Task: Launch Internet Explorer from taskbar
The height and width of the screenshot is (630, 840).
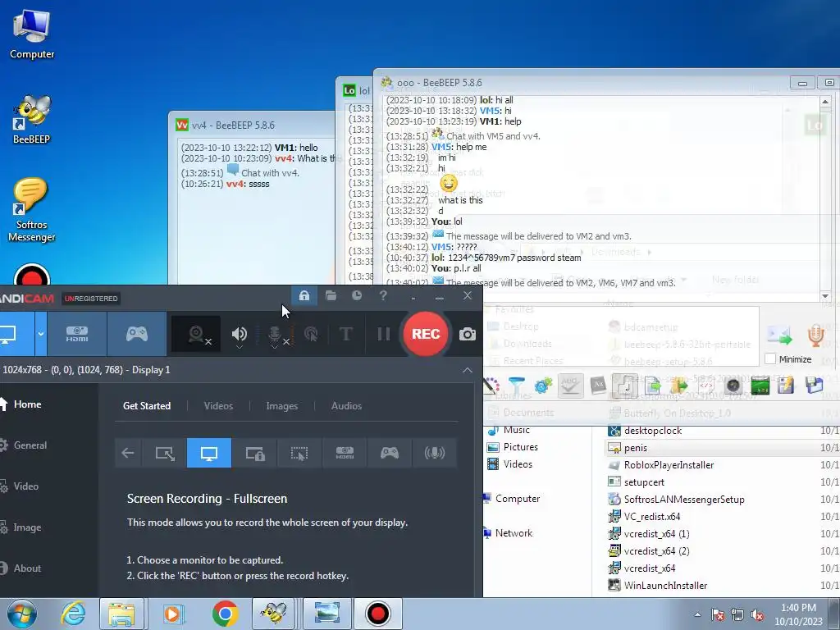Action: [x=73, y=614]
